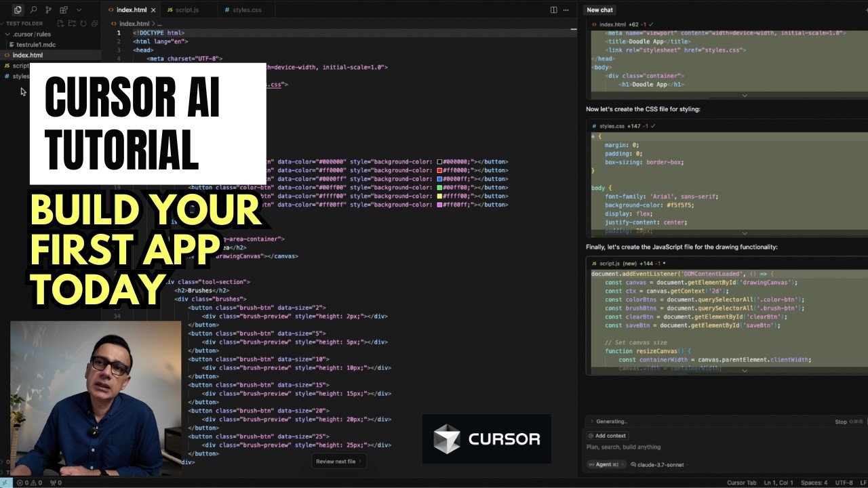Click the #000000 color decorator in code
The height and width of the screenshot is (488, 868).
[439, 162]
